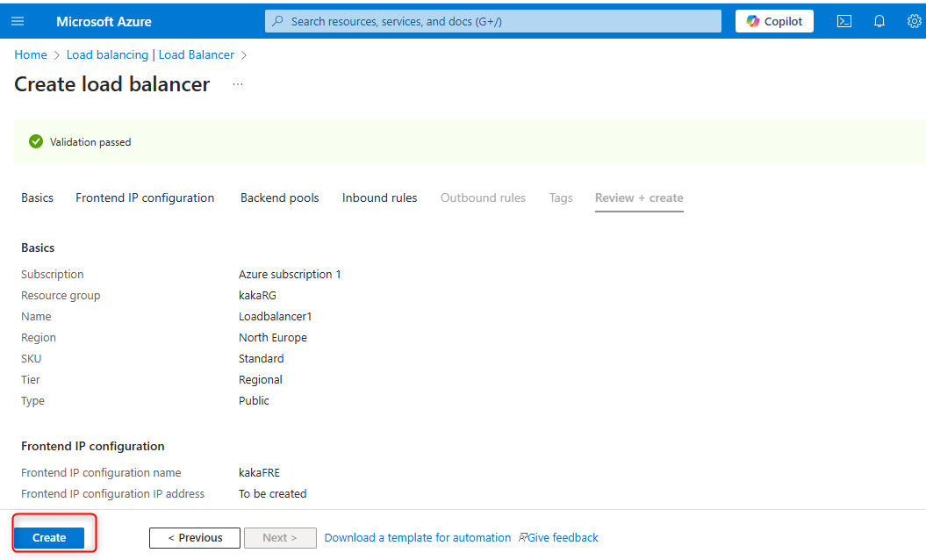The image size is (926, 560).
Task: Switch to the Basics tab
Action: click(37, 197)
